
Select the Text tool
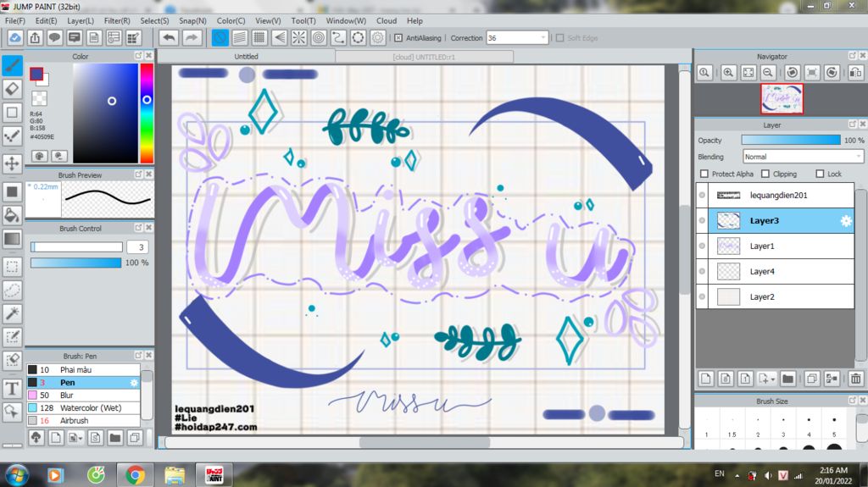click(12, 389)
